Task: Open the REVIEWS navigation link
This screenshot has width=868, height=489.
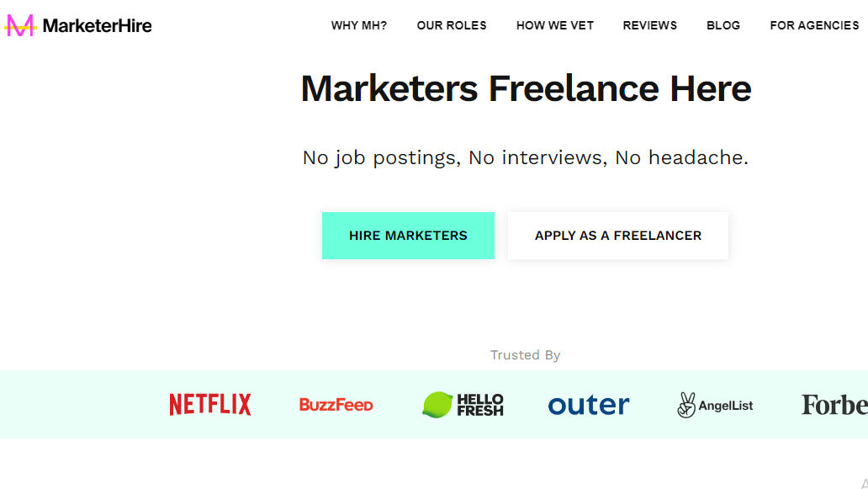Action: click(x=650, y=25)
